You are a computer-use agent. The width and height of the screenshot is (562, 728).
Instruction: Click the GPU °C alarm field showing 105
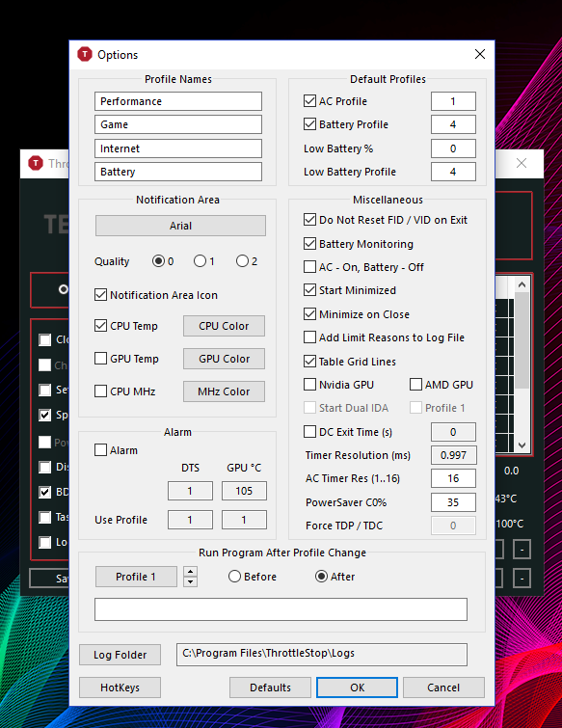[x=244, y=491]
